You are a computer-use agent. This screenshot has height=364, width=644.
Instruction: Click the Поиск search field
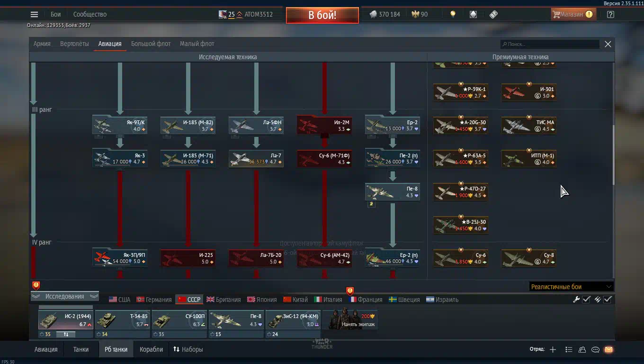(x=550, y=44)
